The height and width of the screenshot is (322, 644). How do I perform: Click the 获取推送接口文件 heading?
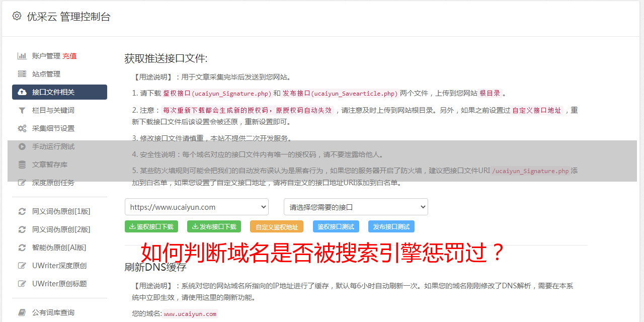pyautogui.click(x=166, y=58)
